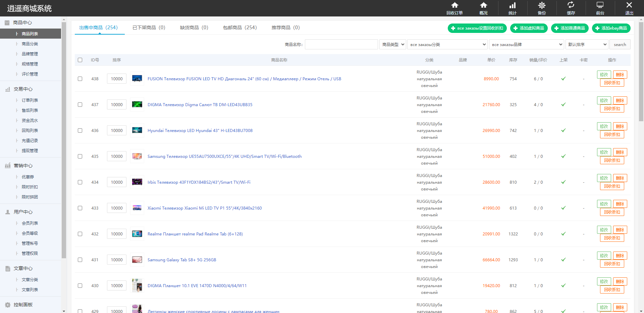Check the checkbox for product ID 437
Viewport: 644px width, 313px height.
click(80, 105)
